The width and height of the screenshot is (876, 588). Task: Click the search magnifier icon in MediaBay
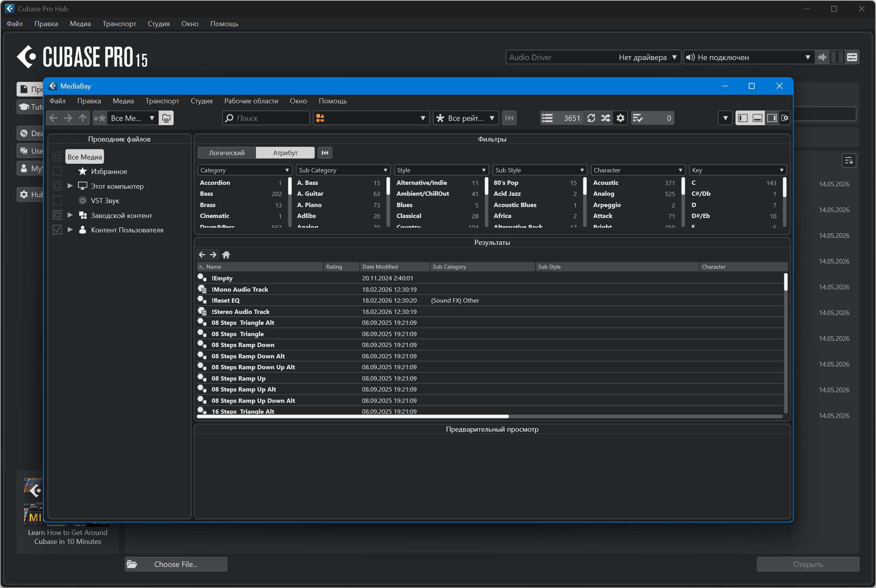click(x=229, y=118)
